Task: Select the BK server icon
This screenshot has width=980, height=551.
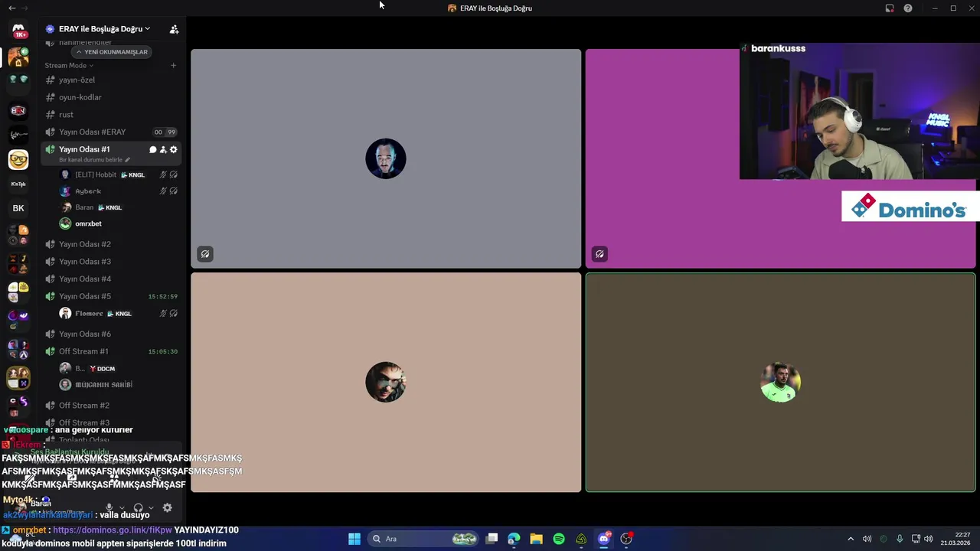Action: (x=18, y=208)
